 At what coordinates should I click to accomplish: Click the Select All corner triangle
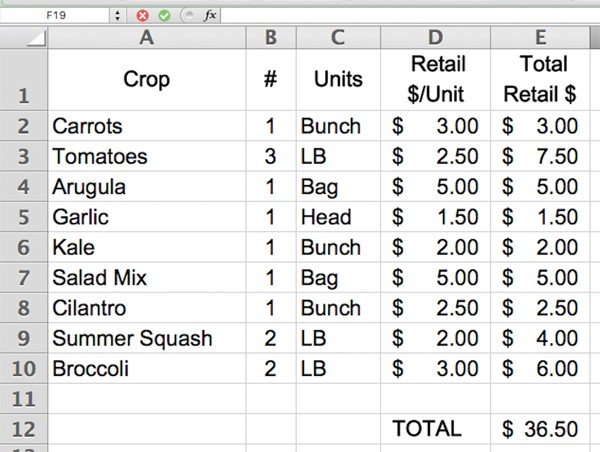click(x=37, y=39)
